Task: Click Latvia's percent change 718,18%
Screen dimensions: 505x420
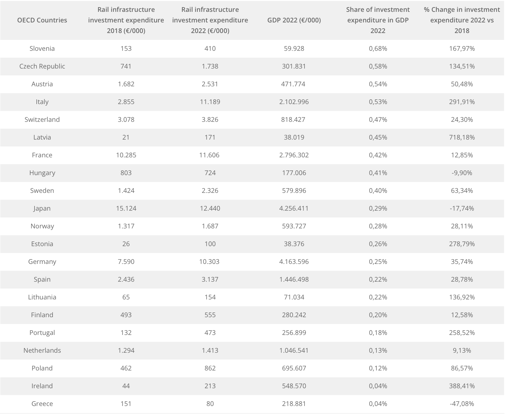Action: 462,137
